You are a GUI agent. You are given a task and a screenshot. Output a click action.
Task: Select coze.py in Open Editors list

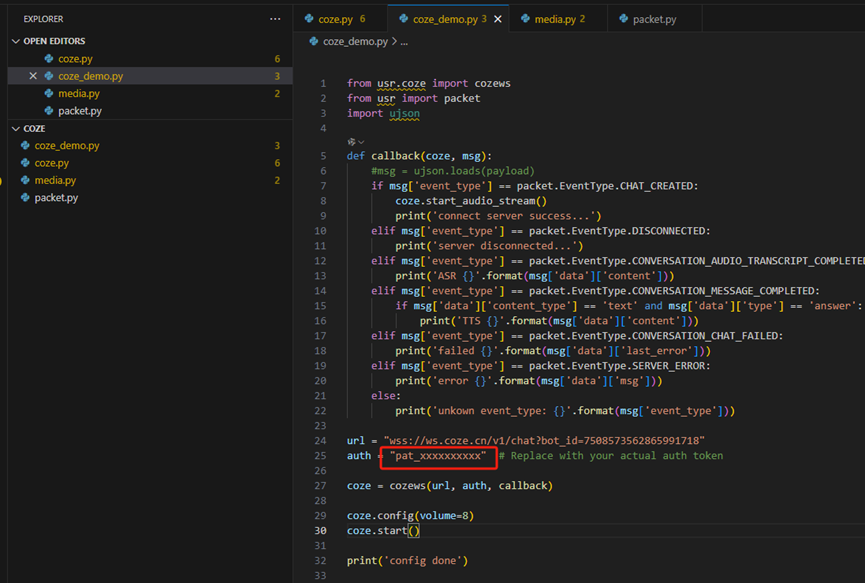click(75, 59)
